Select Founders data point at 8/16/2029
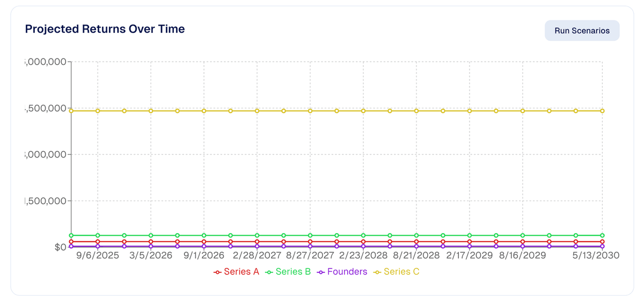 point(523,247)
